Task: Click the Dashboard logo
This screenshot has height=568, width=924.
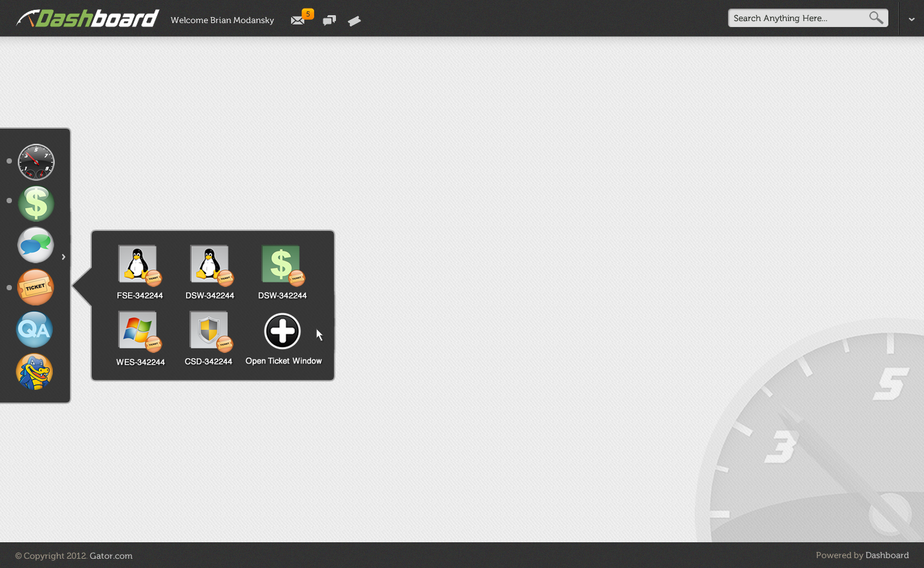Action: [88, 18]
